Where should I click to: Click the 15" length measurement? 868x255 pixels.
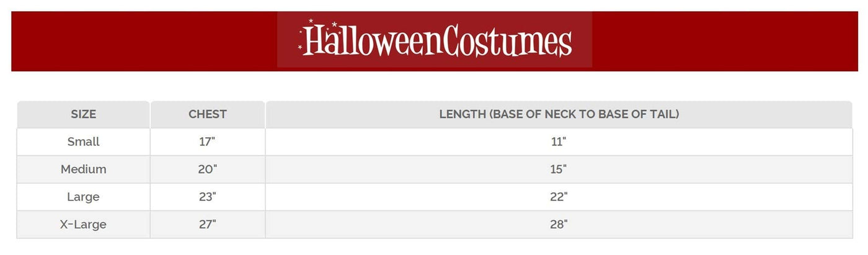coord(559,169)
